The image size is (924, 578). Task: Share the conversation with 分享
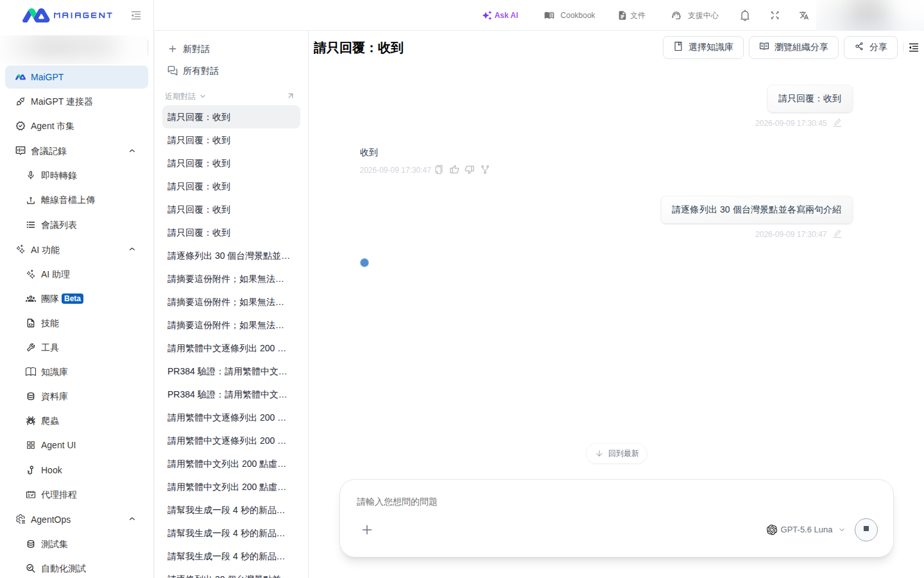point(871,48)
